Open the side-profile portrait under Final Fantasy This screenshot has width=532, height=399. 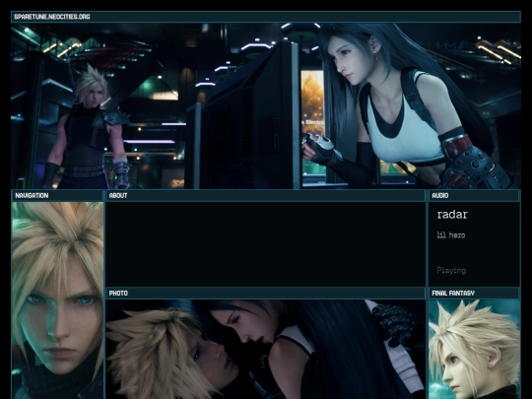(474, 350)
